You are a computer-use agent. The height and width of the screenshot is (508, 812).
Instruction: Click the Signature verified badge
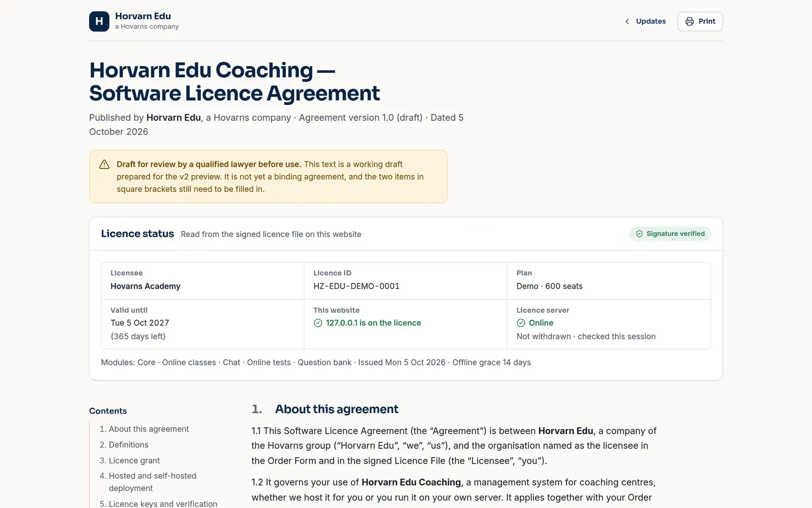tap(670, 234)
